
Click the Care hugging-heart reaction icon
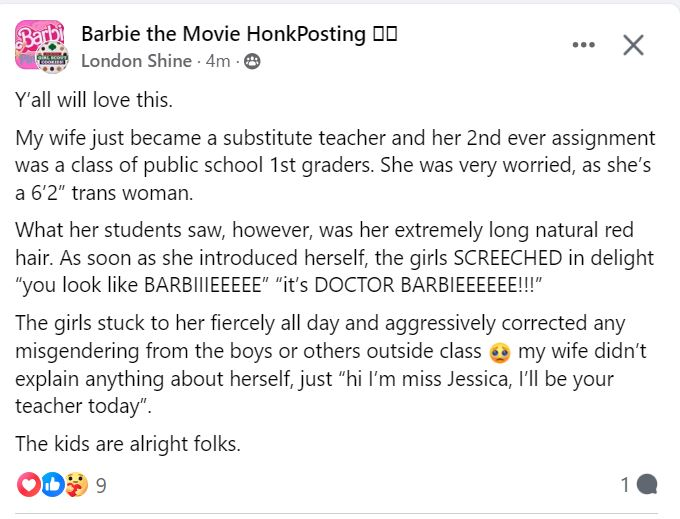77,484
